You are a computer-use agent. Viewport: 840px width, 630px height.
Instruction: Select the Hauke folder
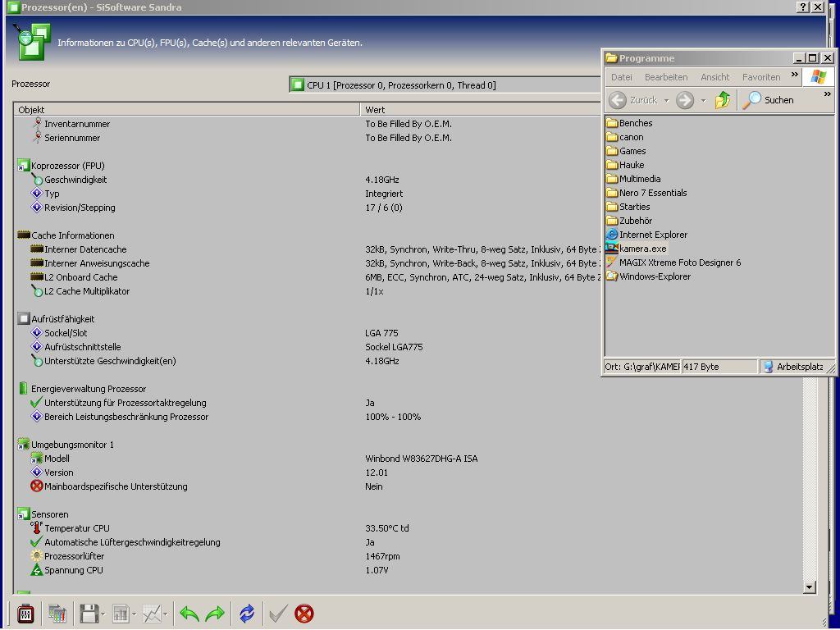point(625,164)
